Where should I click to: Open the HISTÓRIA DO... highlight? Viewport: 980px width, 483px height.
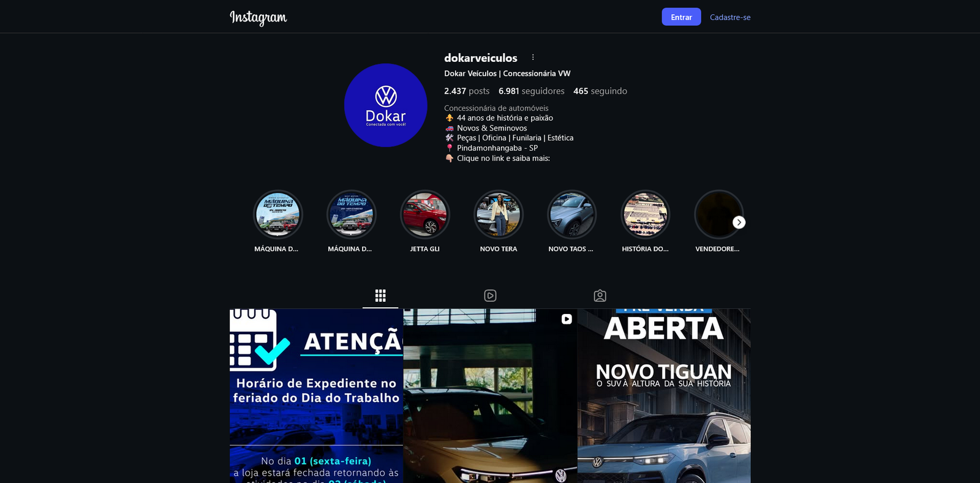click(646, 215)
